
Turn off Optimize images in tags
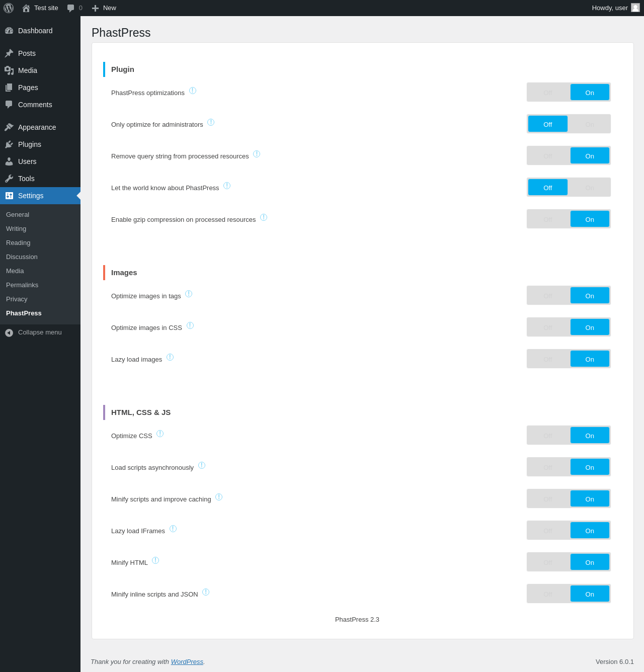548,296
